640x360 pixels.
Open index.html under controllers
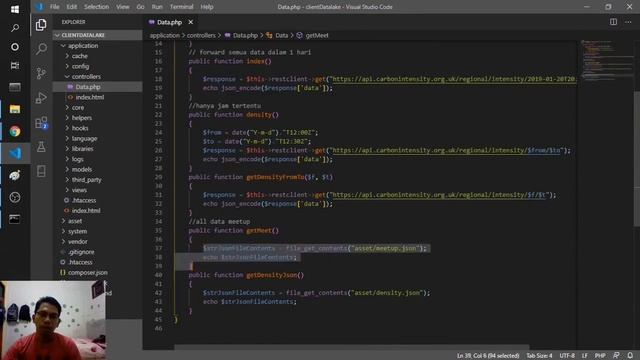(98, 97)
